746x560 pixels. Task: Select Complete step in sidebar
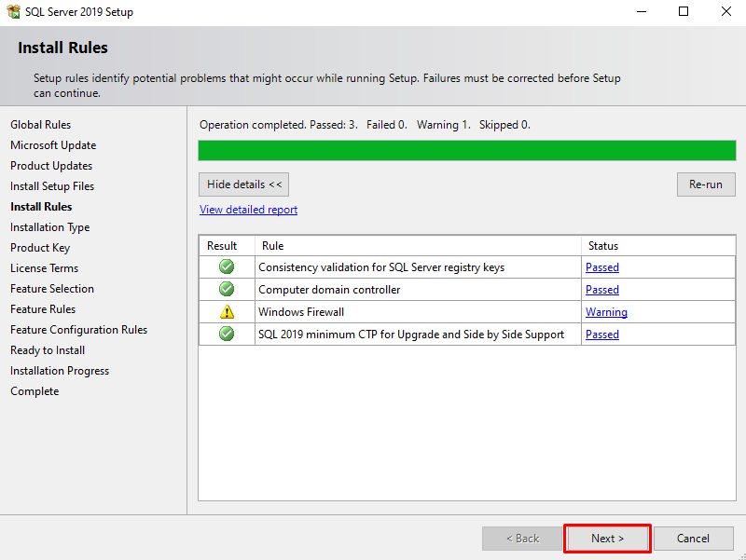35,391
